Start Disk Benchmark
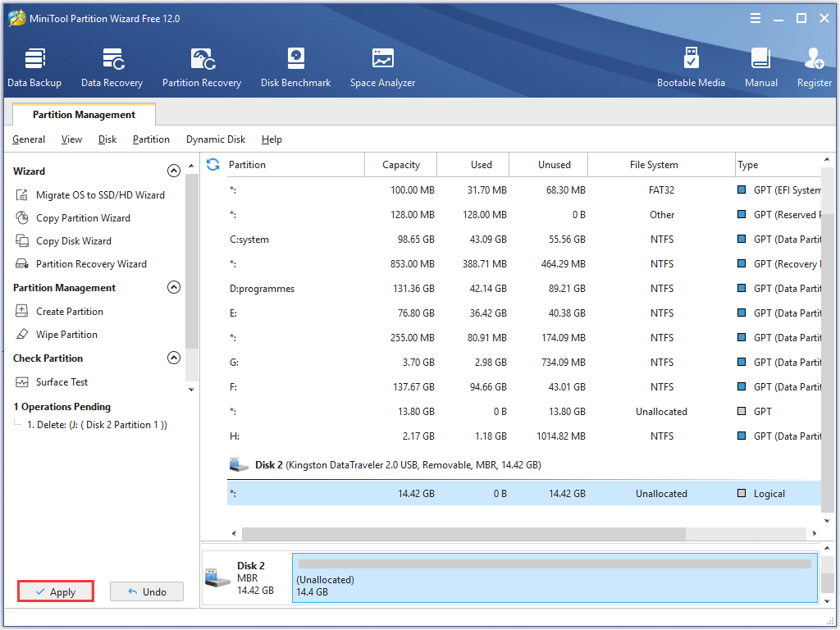 (x=295, y=68)
